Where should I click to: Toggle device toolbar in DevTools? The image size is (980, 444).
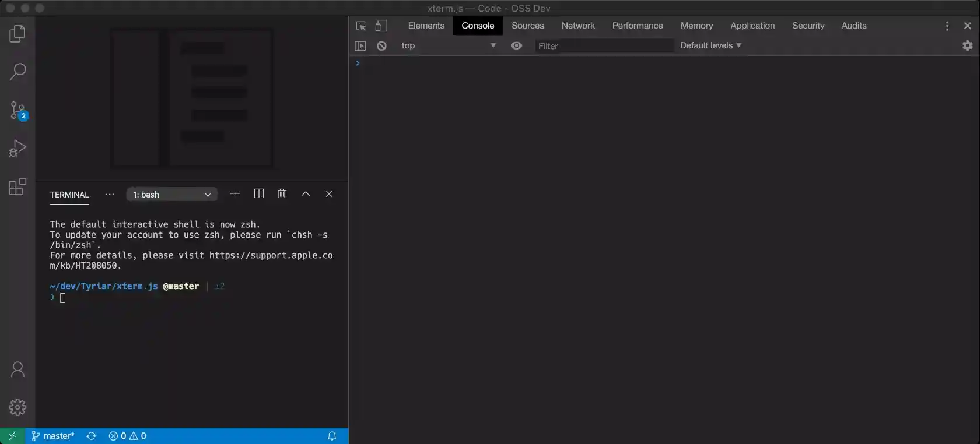(381, 26)
